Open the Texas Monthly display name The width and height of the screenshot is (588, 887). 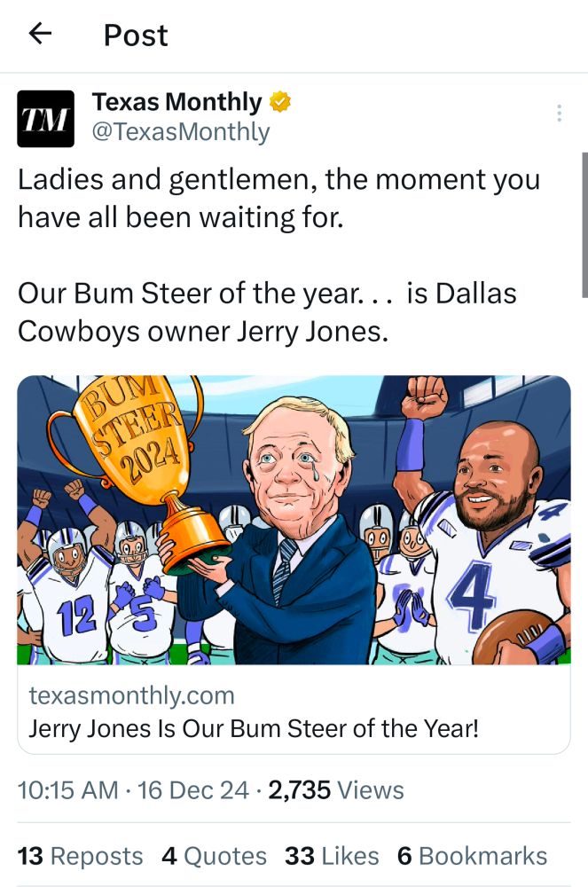[x=177, y=102]
